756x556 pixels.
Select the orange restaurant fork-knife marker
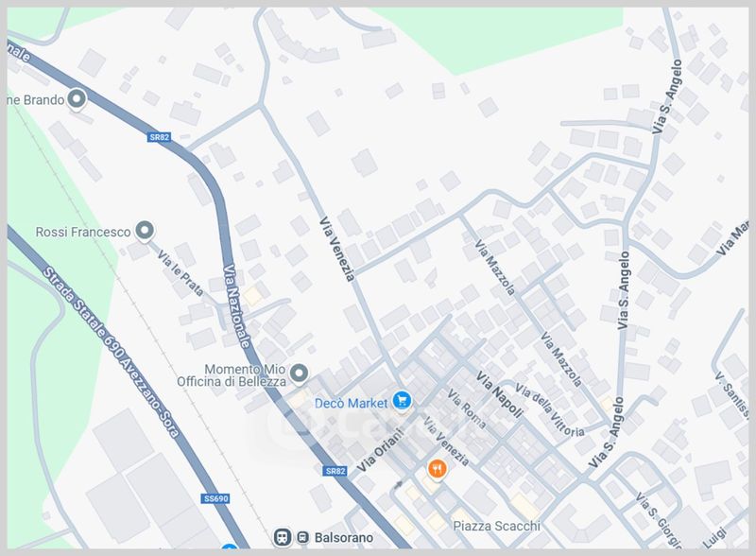[x=437, y=469]
